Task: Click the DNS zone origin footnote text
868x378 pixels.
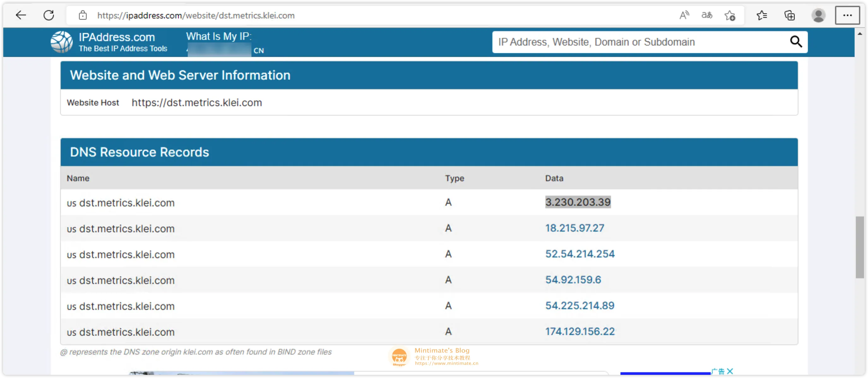Action: coord(196,352)
